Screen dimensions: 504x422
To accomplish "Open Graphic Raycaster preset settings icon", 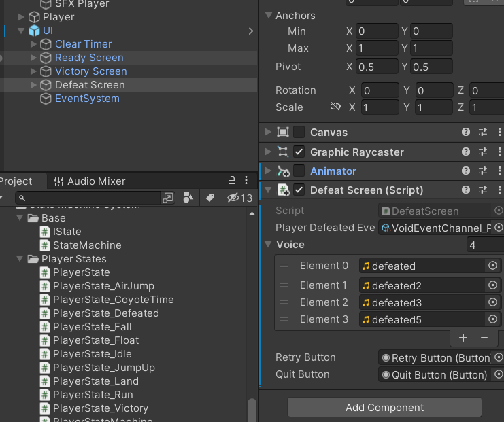I will point(483,152).
